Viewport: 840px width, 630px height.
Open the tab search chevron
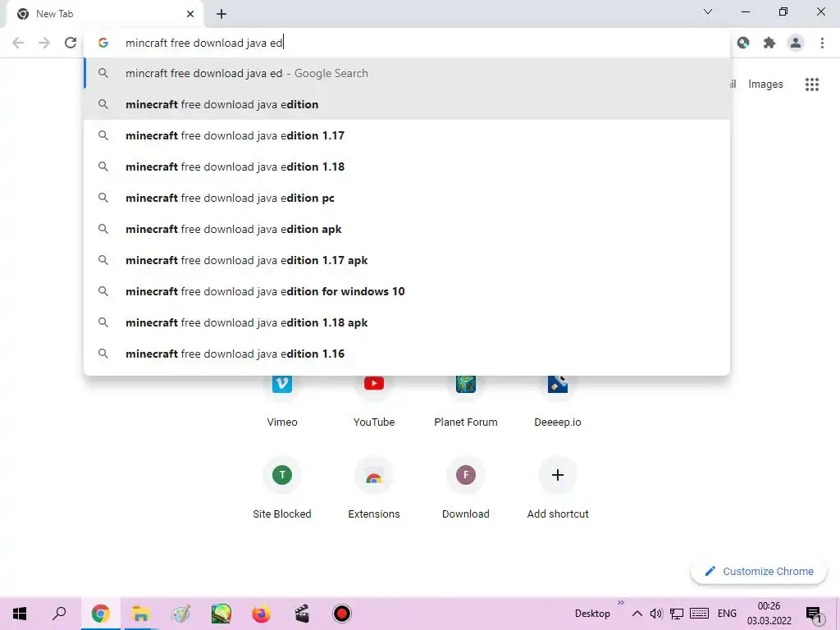pos(708,11)
